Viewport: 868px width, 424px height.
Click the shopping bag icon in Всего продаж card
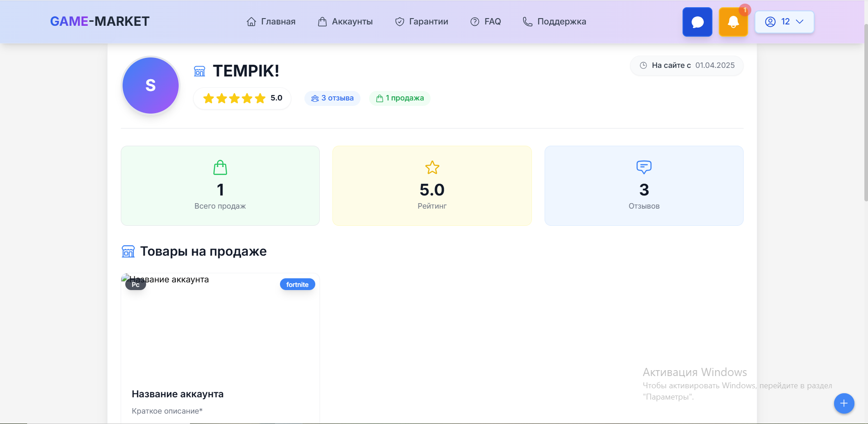[220, 167]
